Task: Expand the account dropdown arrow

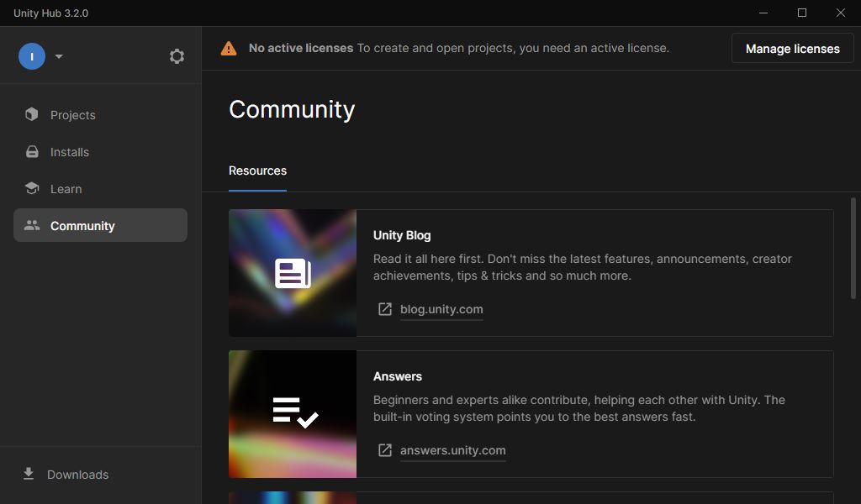Action: 59,56
